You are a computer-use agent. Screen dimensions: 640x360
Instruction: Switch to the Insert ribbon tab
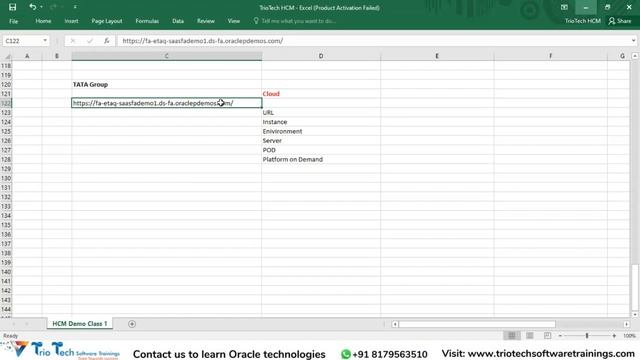coord(71,21)
